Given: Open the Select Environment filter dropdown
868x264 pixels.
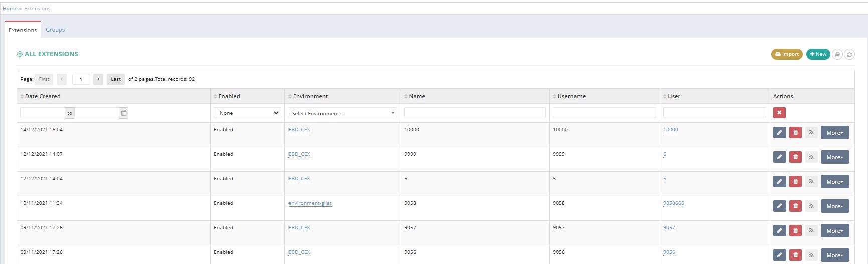Looking at the screenshot, I should (x=343, y=113).
